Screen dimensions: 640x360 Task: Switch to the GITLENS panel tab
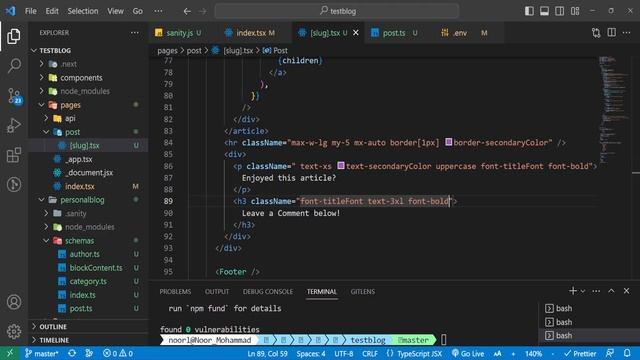tap(362, 291)
